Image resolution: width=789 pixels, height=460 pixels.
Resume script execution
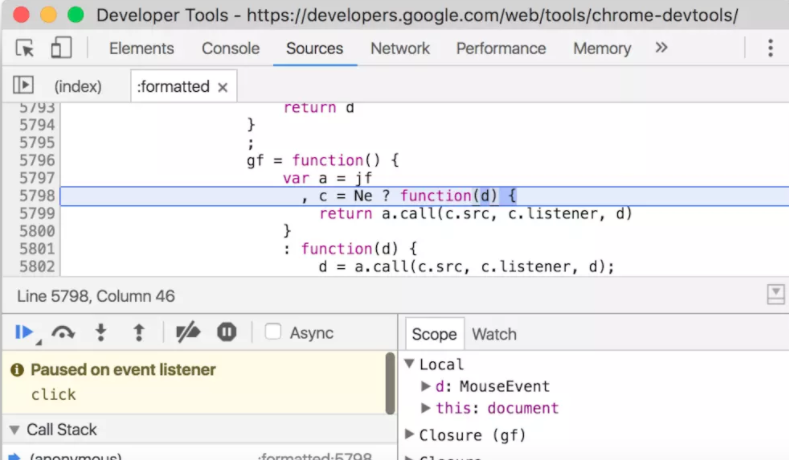coord(24,332)
